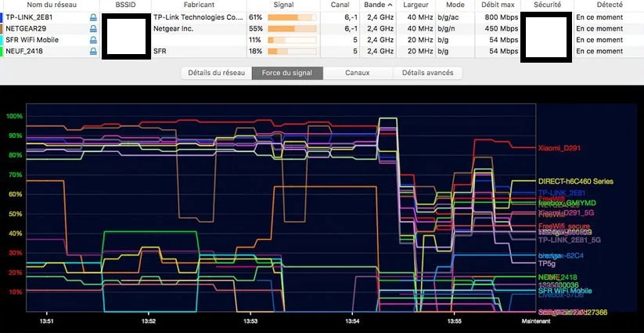Click the lock icon for SFR WiFi Mobile

pyautogui.click(x=94, y=40)
